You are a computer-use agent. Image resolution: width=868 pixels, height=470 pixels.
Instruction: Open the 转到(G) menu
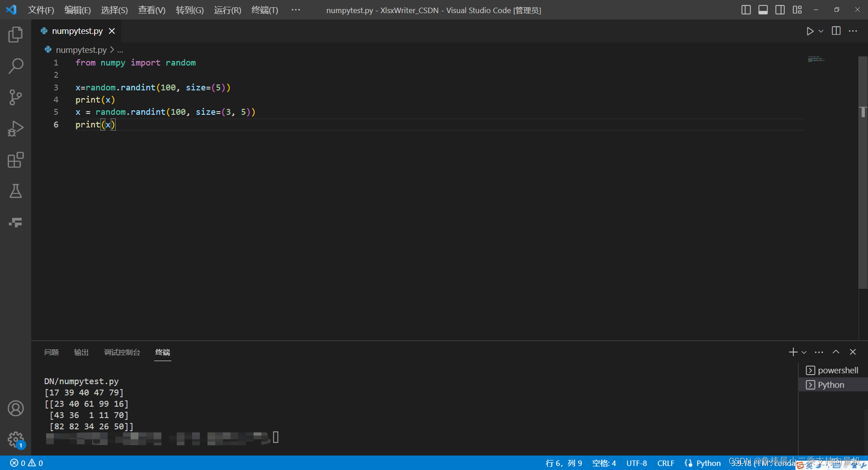(x=190, y=10)
